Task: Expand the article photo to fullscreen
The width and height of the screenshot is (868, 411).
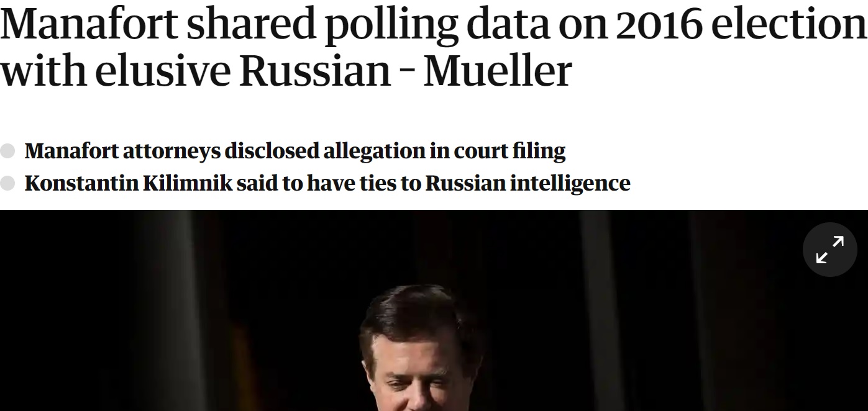Action: point(829,250)
